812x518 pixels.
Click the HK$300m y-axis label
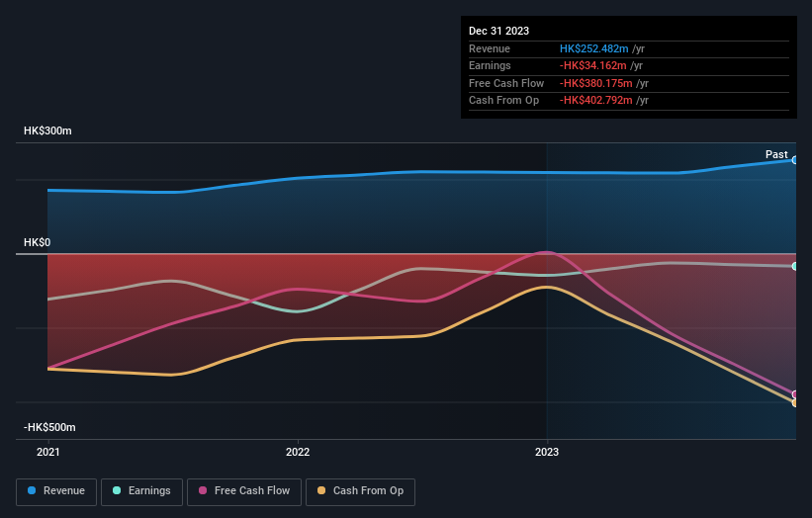click(x=47, y=130)
